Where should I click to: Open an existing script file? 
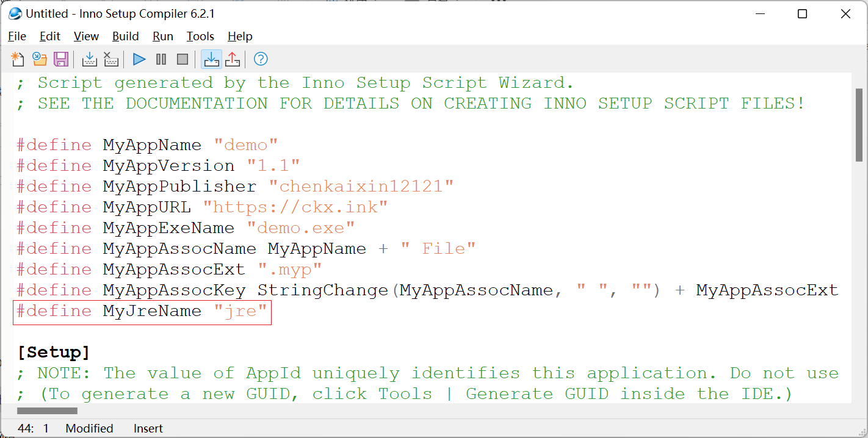40,59
